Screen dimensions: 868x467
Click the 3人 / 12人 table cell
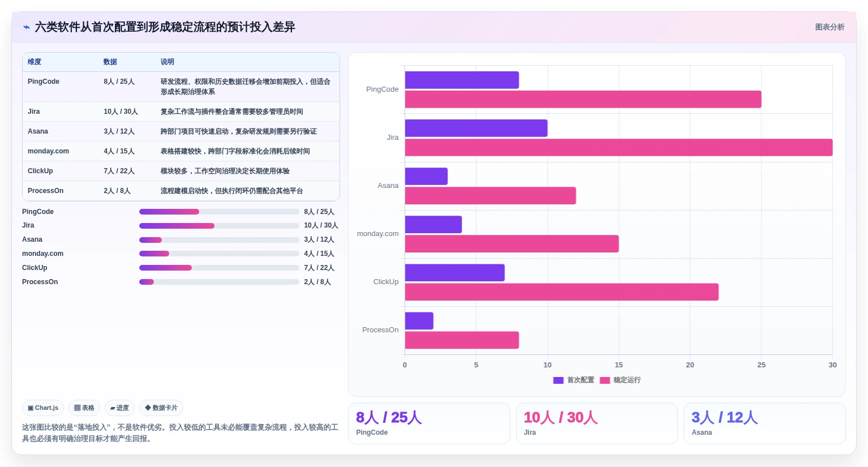[x=119, y=131]
